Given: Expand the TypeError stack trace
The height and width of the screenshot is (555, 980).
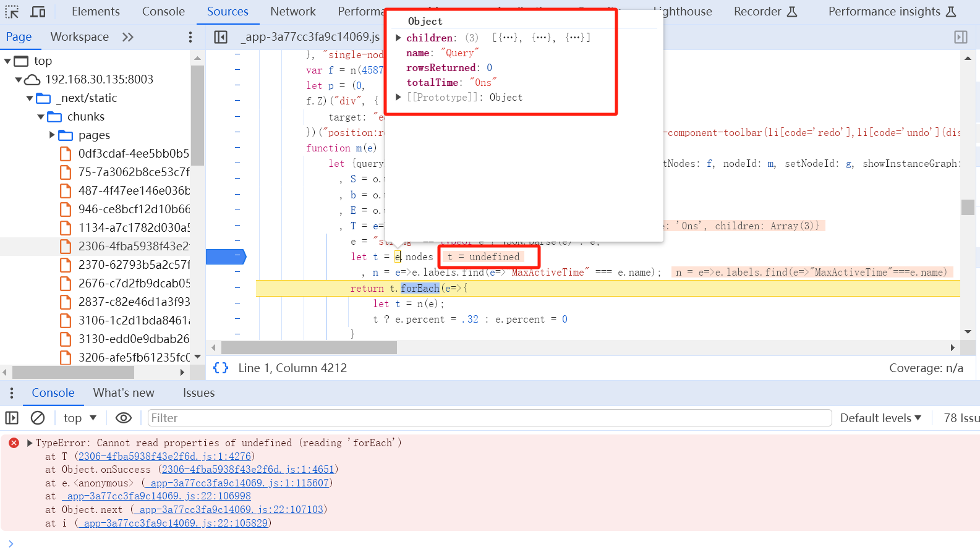Looking at the screenshot, I should coord(29,443).
